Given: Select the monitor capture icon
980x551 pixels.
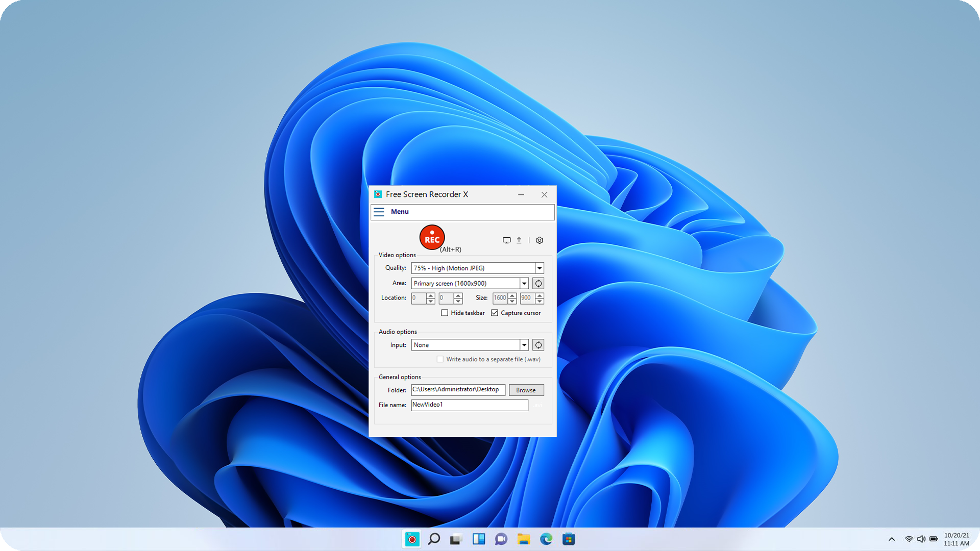Looking at the screenshot, I should (x=506, y=240).
